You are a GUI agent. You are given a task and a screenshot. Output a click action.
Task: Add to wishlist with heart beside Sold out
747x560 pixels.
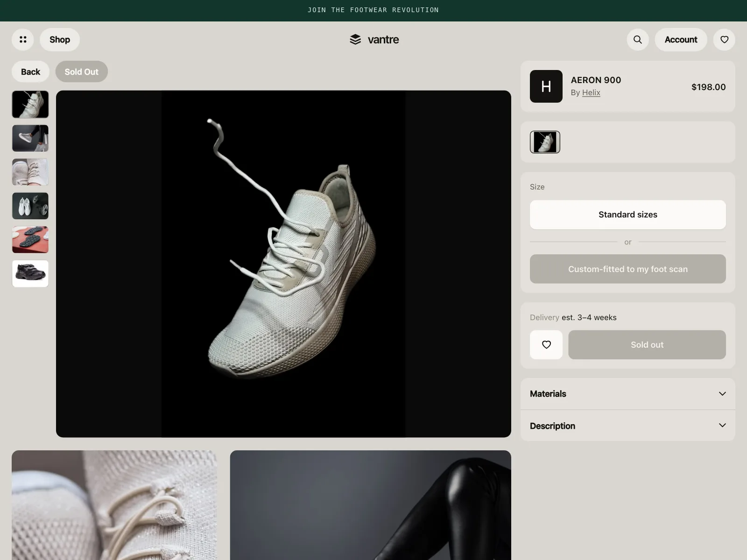pyautogui.click(x=546, y=345)
